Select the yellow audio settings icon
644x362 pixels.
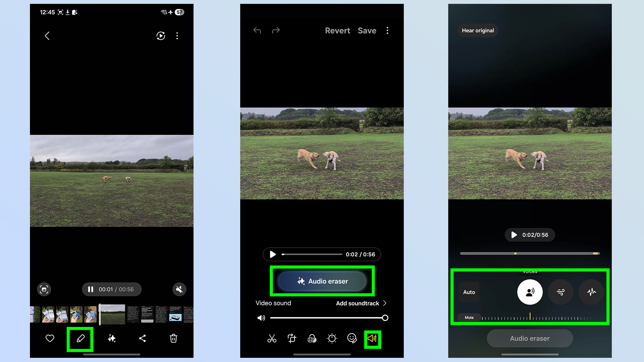[372, 339]
